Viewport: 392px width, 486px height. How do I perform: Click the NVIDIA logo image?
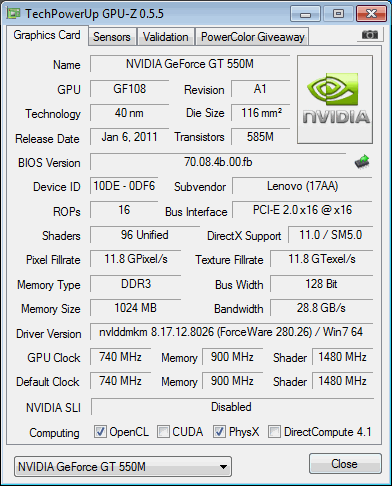[x=335, y=100]
